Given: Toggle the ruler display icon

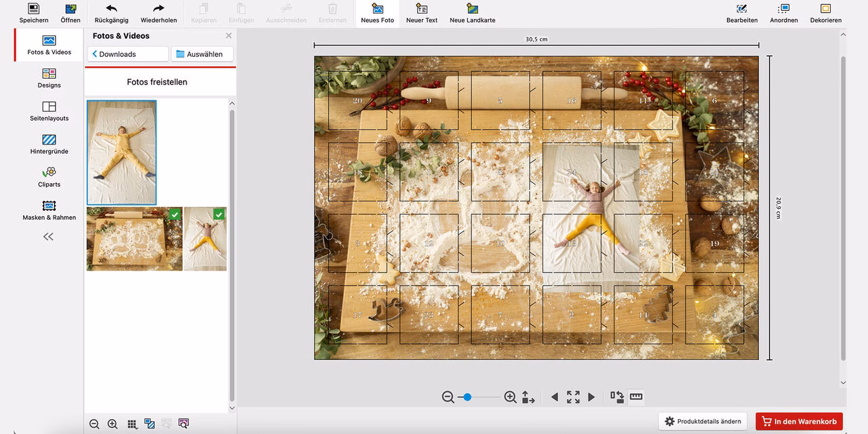Looking at the screenshot, I should (x=636, y=397).
